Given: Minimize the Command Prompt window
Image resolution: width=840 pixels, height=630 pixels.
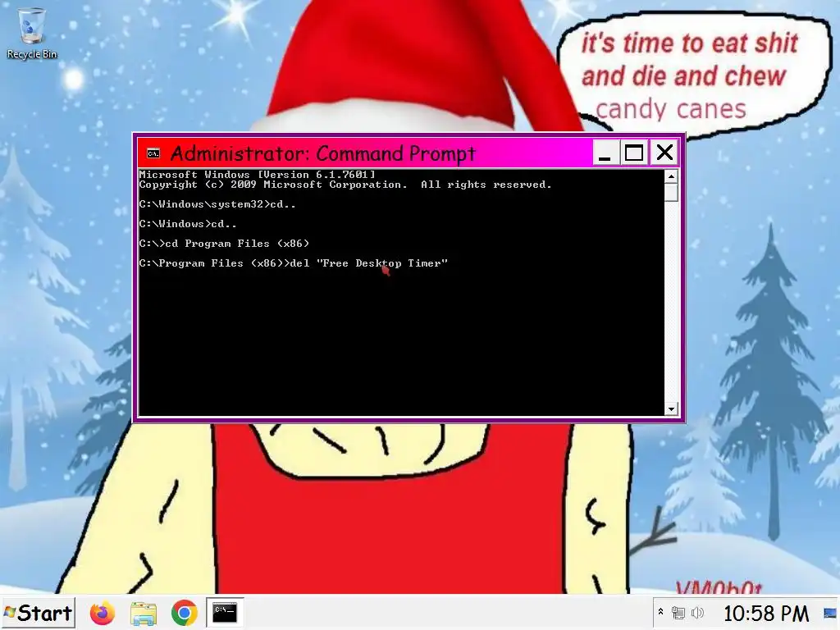Looking at the screenshot, I should point(605,153).
